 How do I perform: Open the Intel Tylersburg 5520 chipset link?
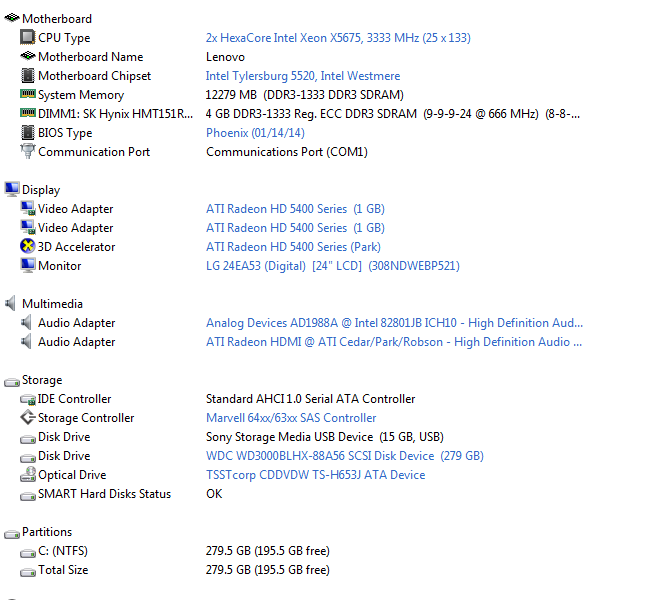click(303, 76)
